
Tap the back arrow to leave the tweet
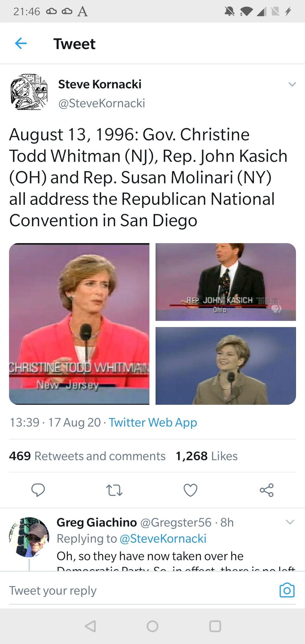(21, 43)
